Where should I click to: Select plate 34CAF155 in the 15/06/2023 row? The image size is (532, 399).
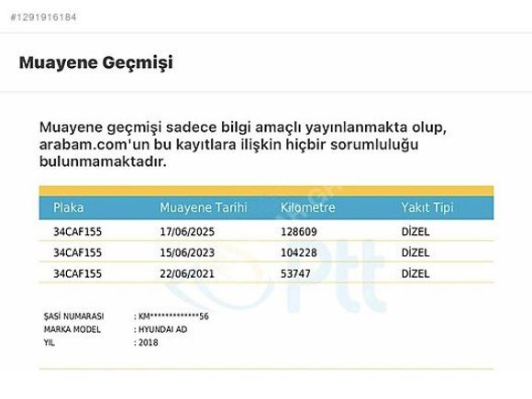click(x=78, y=253)
